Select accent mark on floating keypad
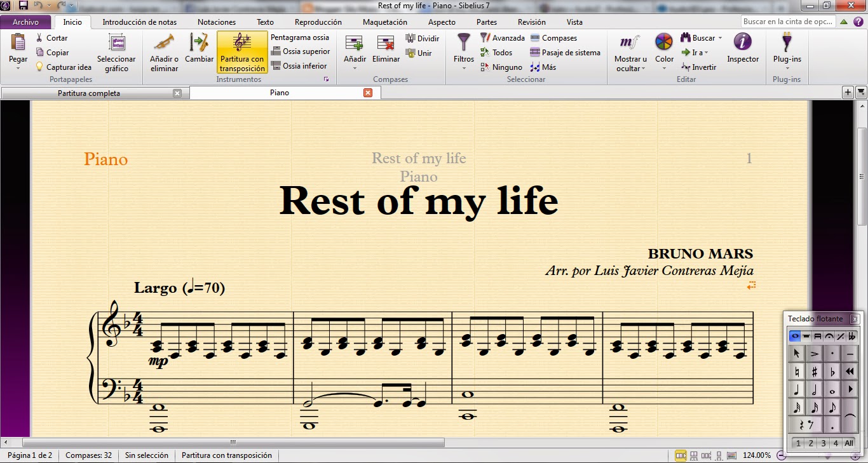 (x=814, y=354)
